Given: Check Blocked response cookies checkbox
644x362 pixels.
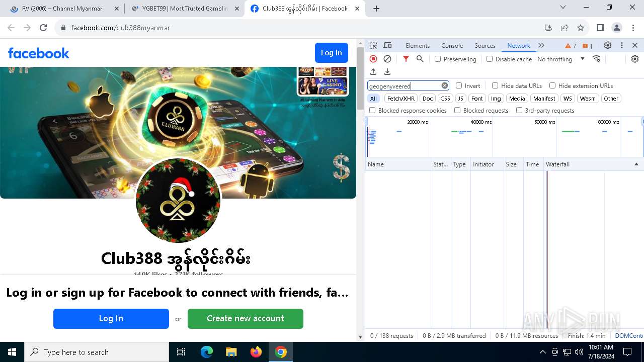Looking at the screenshot, I should (x=372, y=110).
